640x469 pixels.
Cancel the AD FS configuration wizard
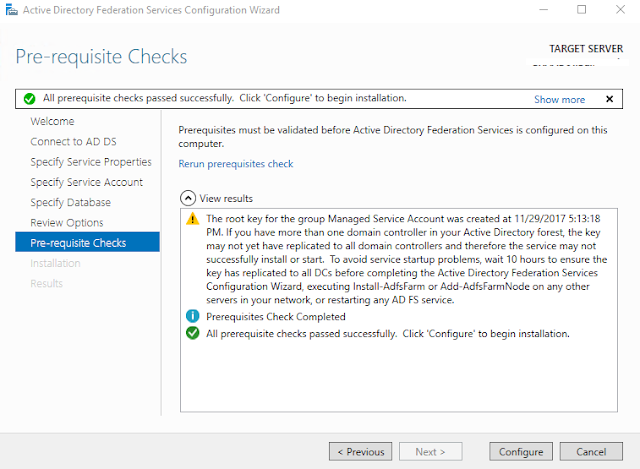point(591,451)
